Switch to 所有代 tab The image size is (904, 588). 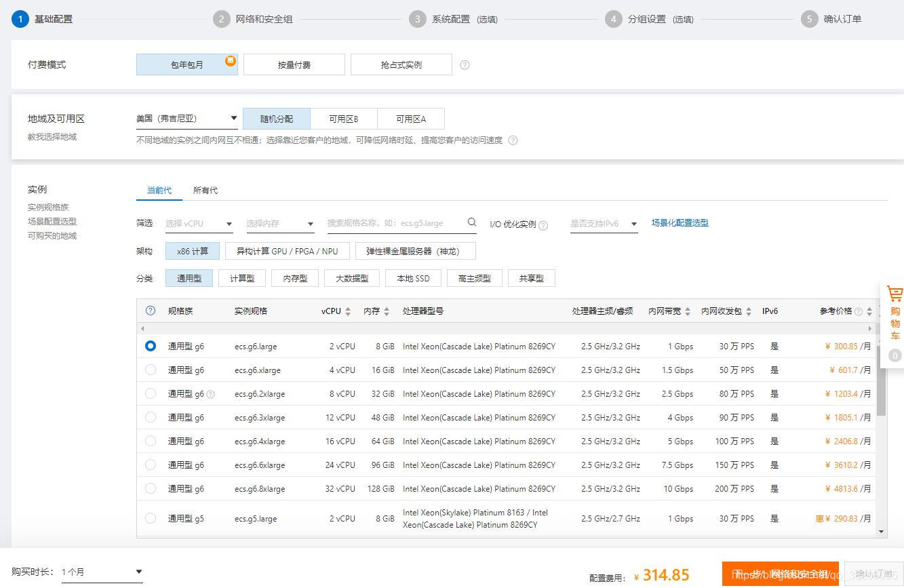tap(205, 191)
